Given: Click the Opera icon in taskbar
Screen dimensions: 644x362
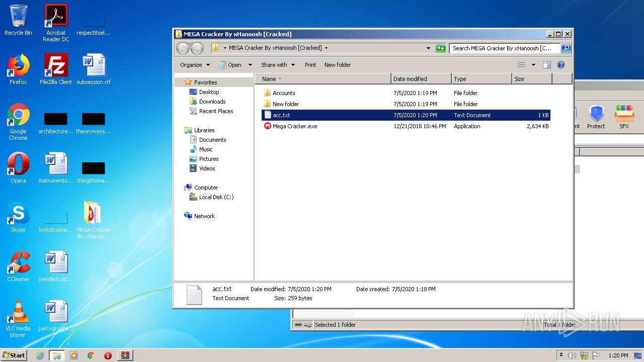Looking at the screenshot, I should click(108, 355).
